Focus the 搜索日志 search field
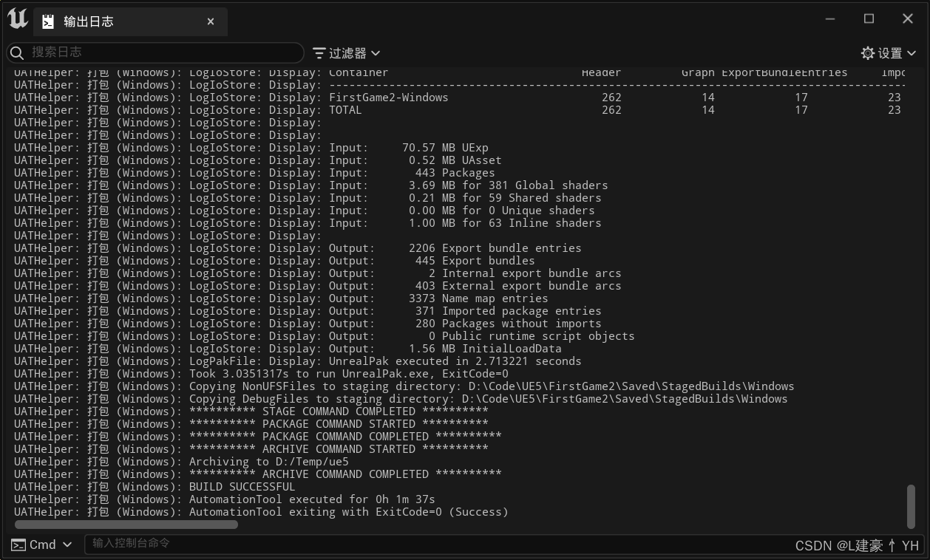The width and height of the screenshot is (930, 560). [155, 52]
